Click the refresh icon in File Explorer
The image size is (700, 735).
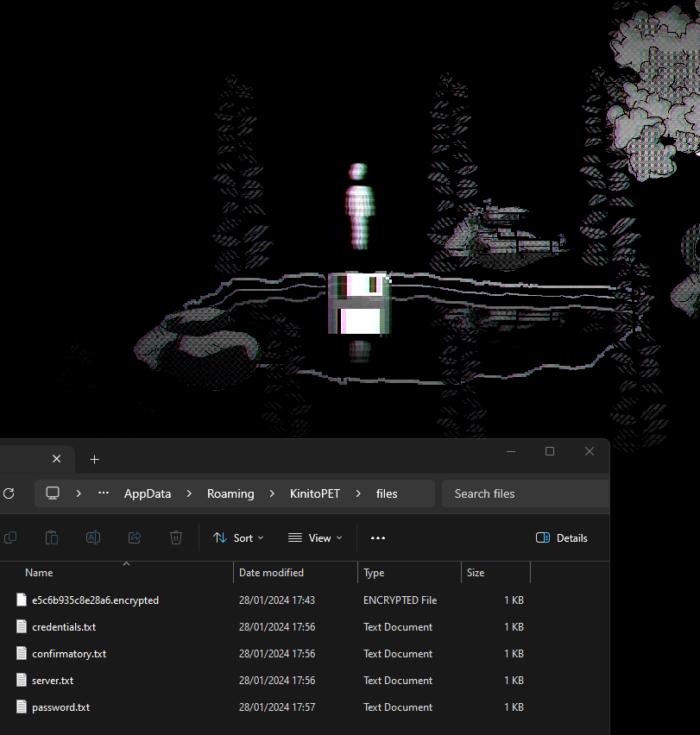point(9,493)
